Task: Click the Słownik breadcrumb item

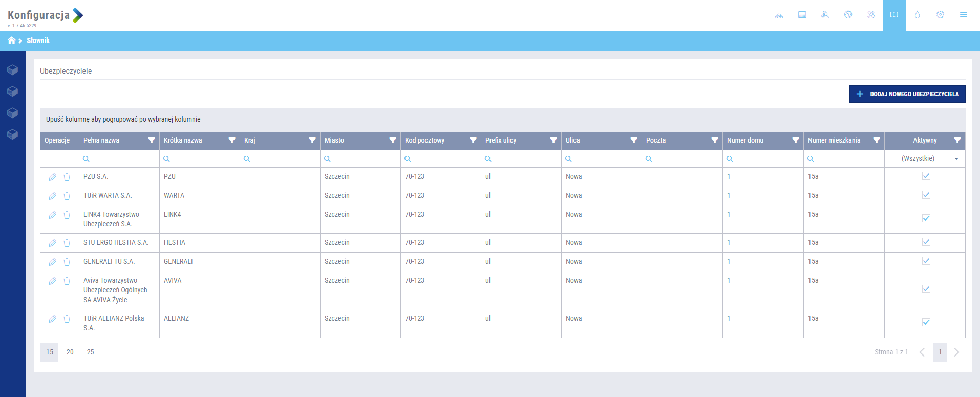Action: [38, 40]
